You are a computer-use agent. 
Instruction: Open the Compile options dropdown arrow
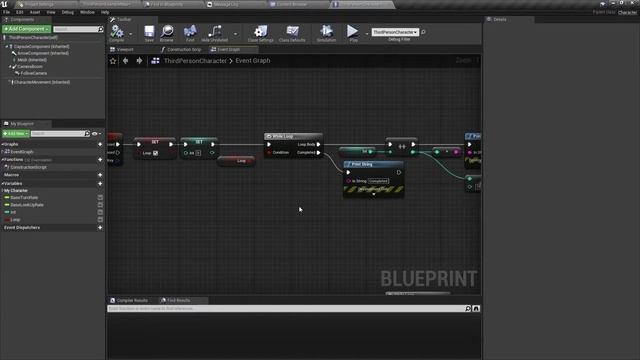131,34
